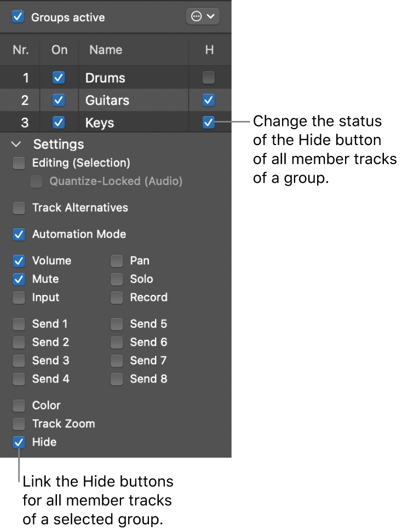402x532 pixels.
Task: Disable Mute group linking
Action: (18, 279)
